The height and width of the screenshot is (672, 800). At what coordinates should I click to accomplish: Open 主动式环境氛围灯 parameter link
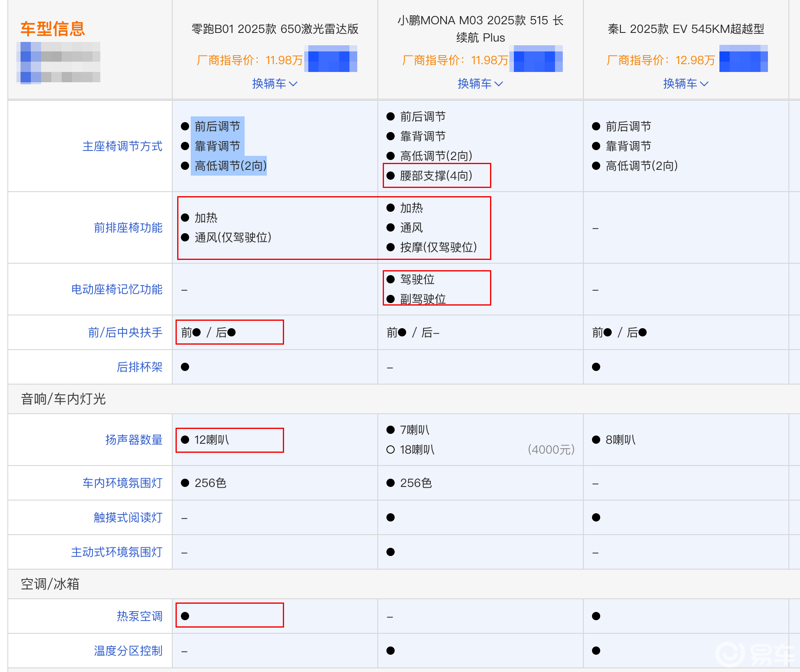click(117, 552)
